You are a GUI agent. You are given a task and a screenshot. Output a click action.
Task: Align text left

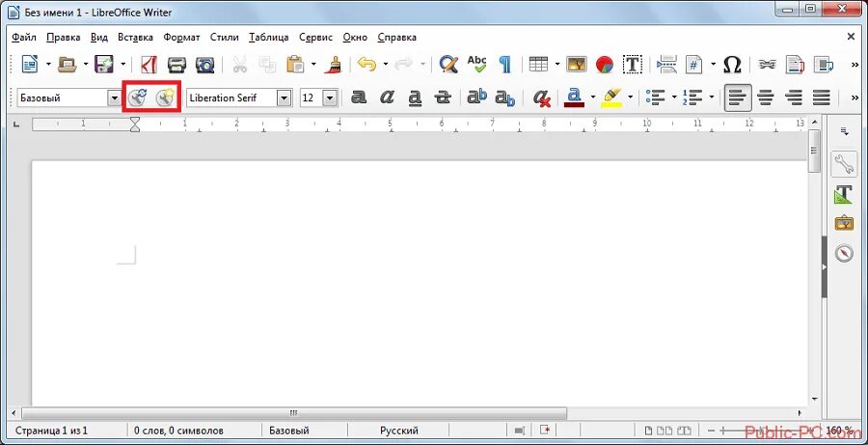click(x=738, y=98)
